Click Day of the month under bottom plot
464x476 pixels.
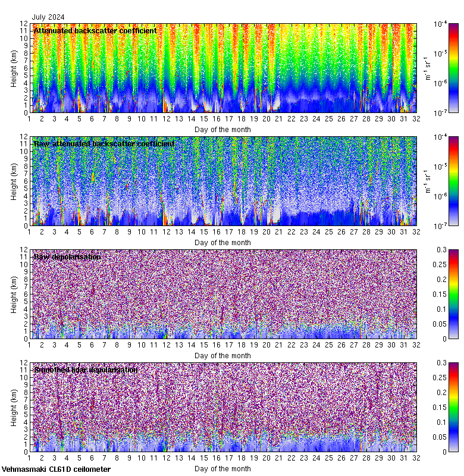click(222, 468)
